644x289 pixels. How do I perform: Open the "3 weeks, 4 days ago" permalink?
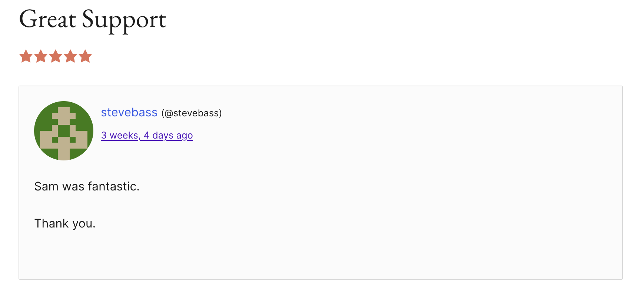[x=147, y=136]
